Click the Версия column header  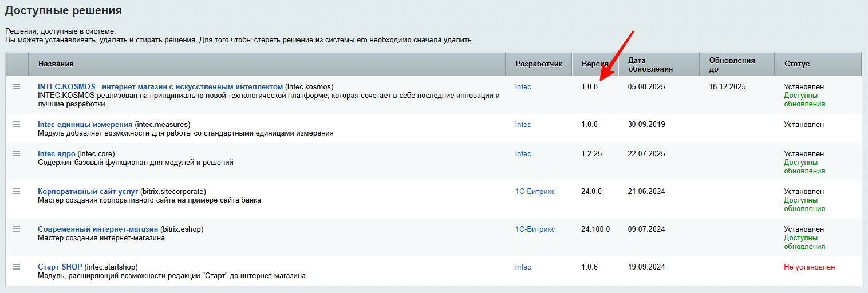595,64
